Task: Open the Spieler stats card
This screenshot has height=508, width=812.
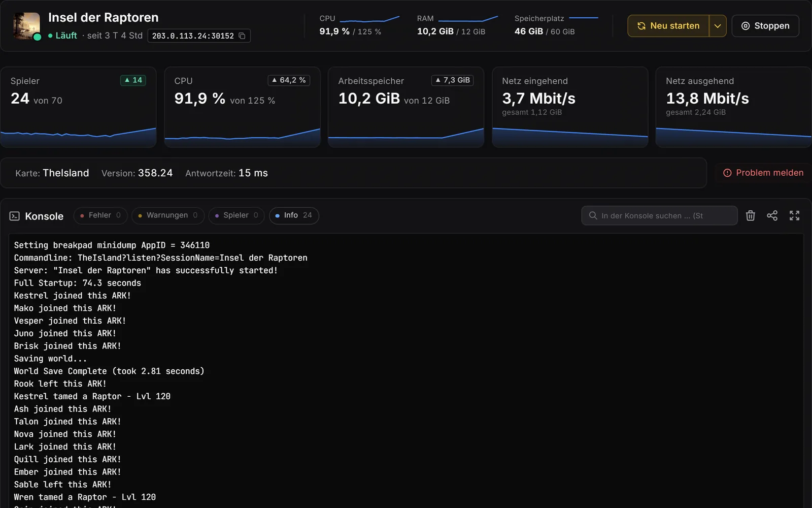Action: (x=78, y=107)
